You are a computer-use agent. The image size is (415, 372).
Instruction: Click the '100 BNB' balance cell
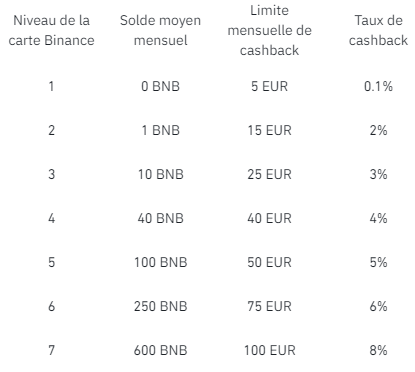[x=160, y=262]
